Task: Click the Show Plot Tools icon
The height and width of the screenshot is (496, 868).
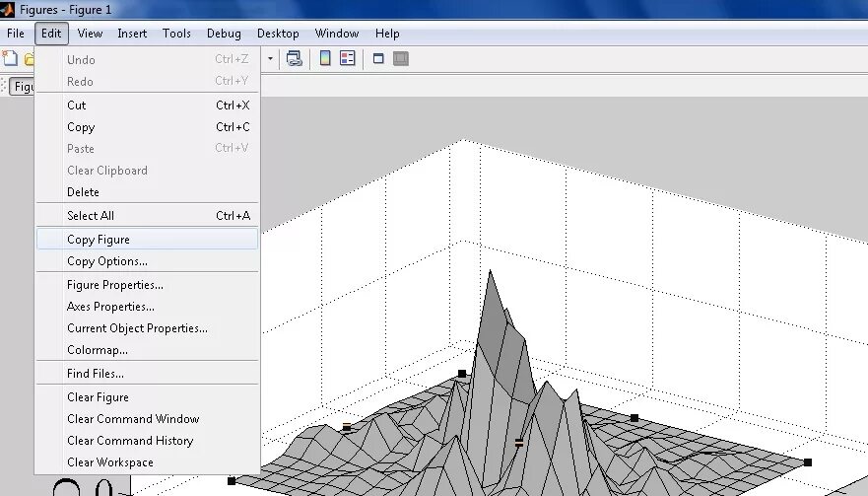Action: [401, 58]
